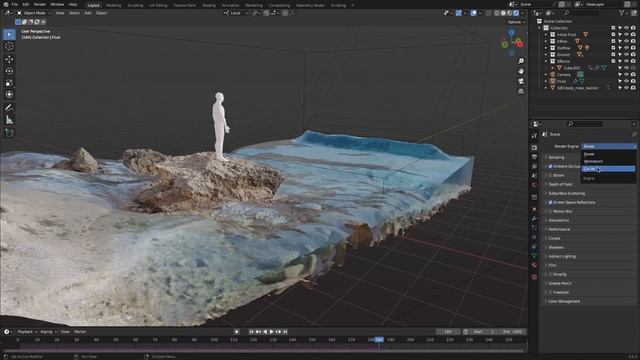Open the File menu
Image resolution: width=640 pixels, height=360 pixels.
coord(14,4)
